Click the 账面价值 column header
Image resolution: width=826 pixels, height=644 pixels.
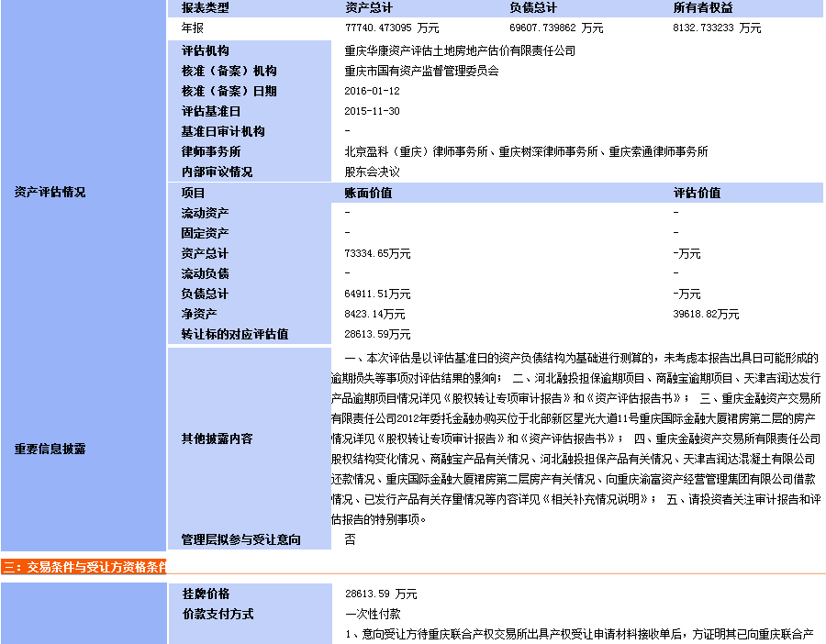coord(368,194)
